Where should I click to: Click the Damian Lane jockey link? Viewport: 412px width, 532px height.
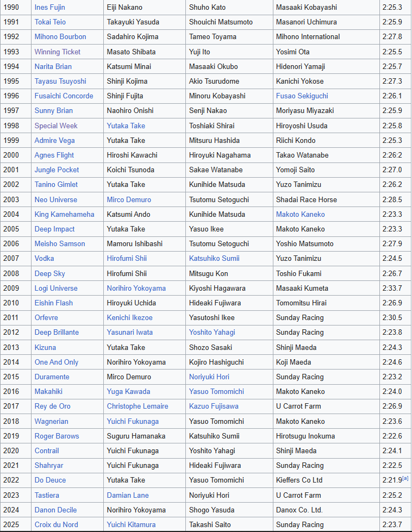pos(128,496)
